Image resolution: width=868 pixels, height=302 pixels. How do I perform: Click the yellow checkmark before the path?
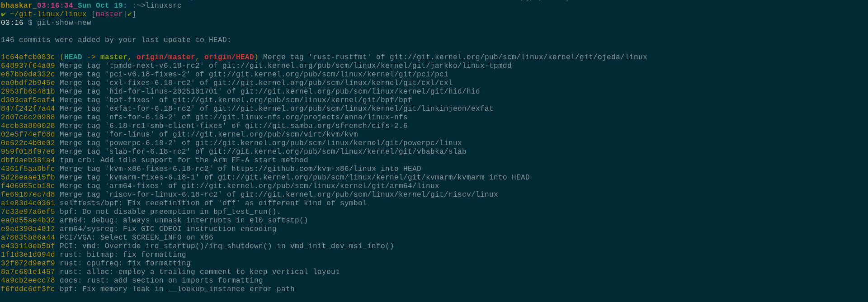point(4,14)
